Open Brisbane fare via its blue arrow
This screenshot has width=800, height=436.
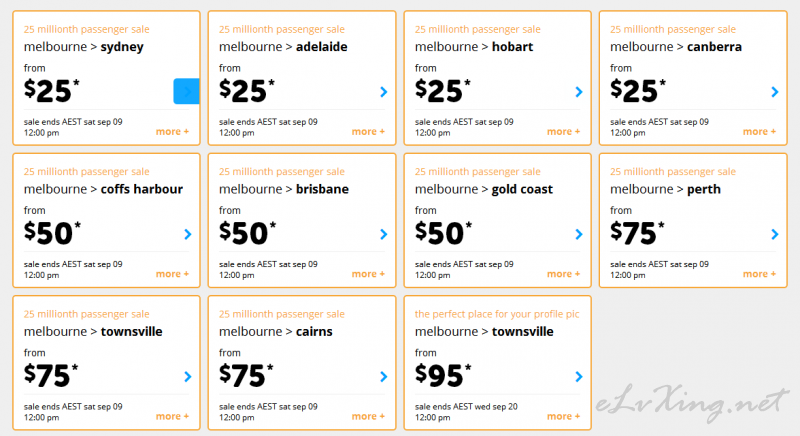coord(384,234)
